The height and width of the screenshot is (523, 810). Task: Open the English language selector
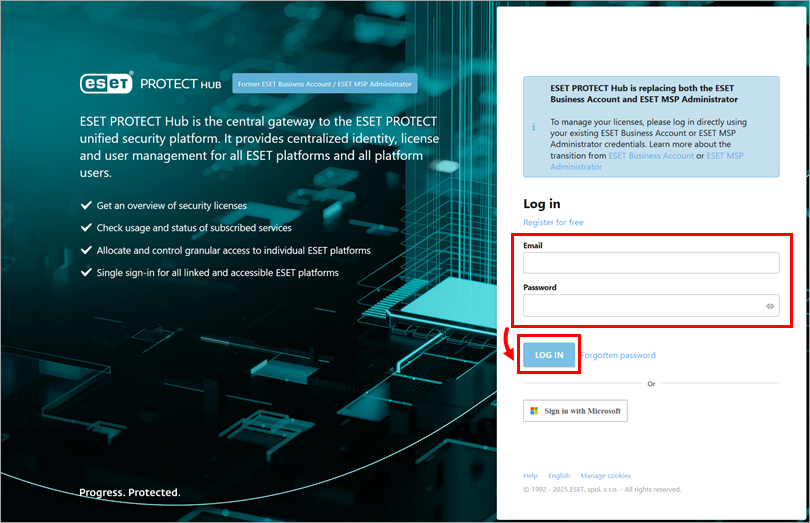559,476
